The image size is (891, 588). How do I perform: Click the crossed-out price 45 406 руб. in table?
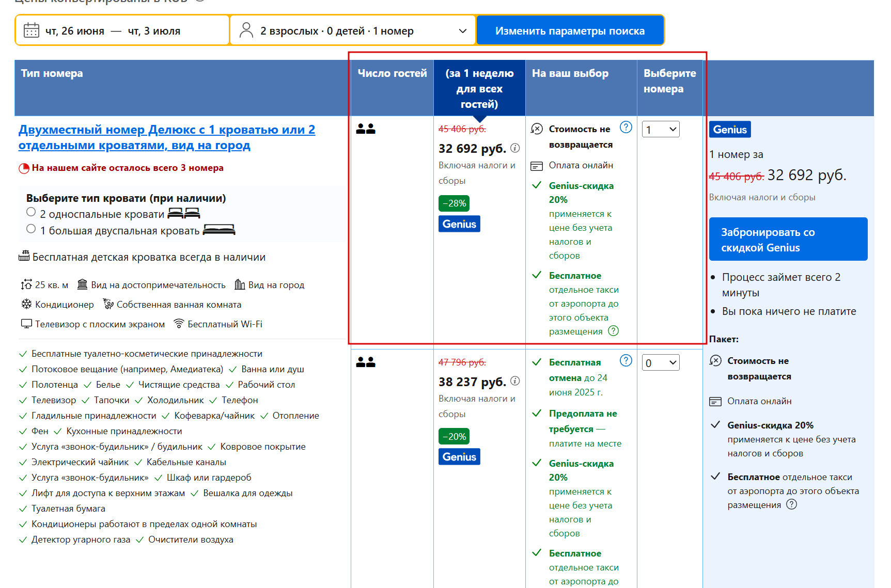462,129
